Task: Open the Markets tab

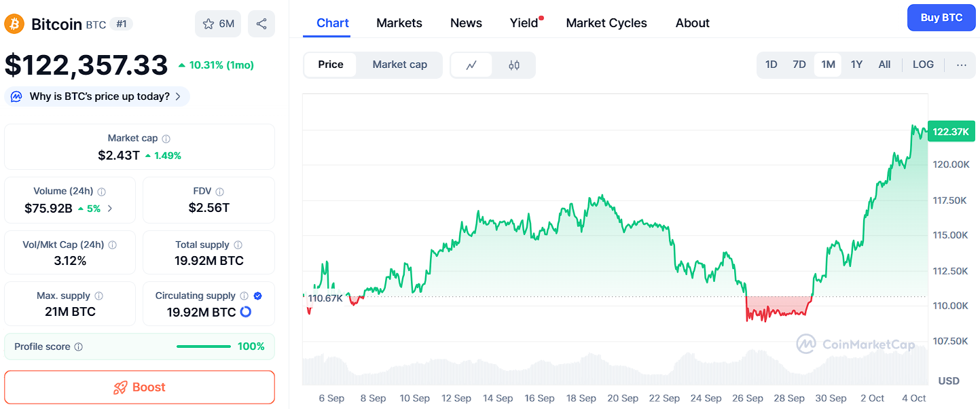Action: (399, 23)
